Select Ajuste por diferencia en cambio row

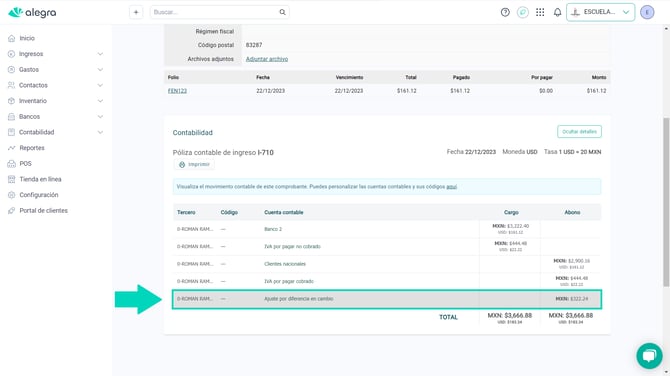tap(387, 299)
